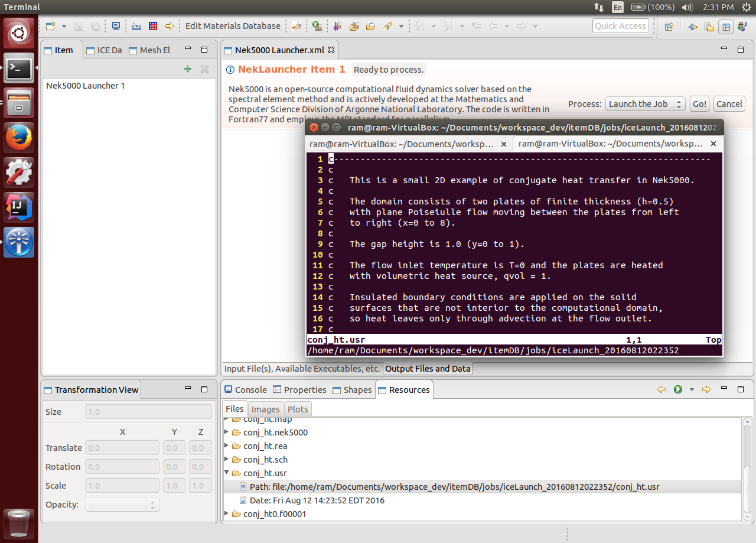This screenshot has width=756, height=543.
Task: Open dropdown arrow next to green play icon
Action: pyautogui.click(x=692, y=389)
